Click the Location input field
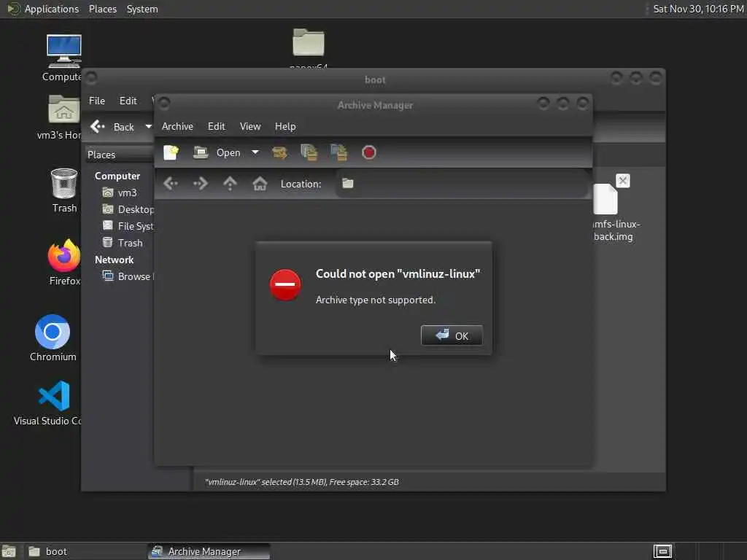Image resolution: width=747 pixels, height=560 pixels. (x=462, y=184)
